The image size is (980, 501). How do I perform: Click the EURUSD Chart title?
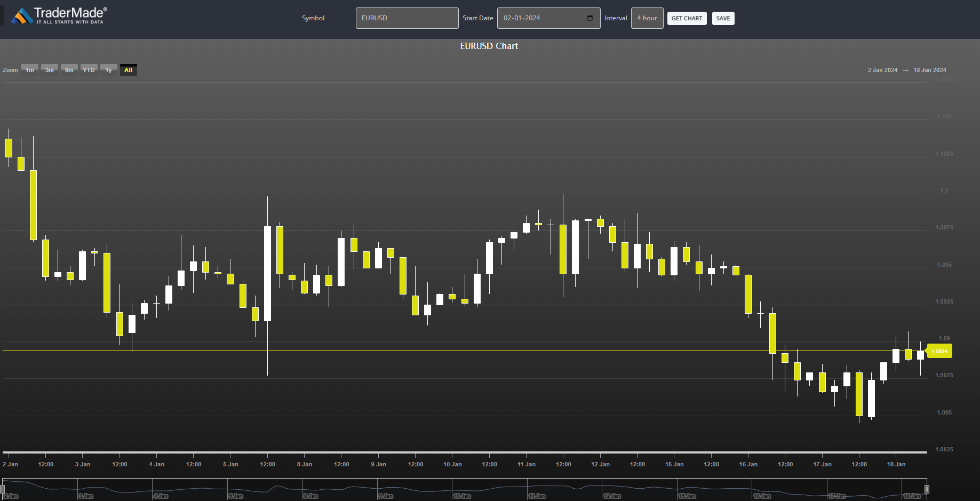[x=489, y=46]
